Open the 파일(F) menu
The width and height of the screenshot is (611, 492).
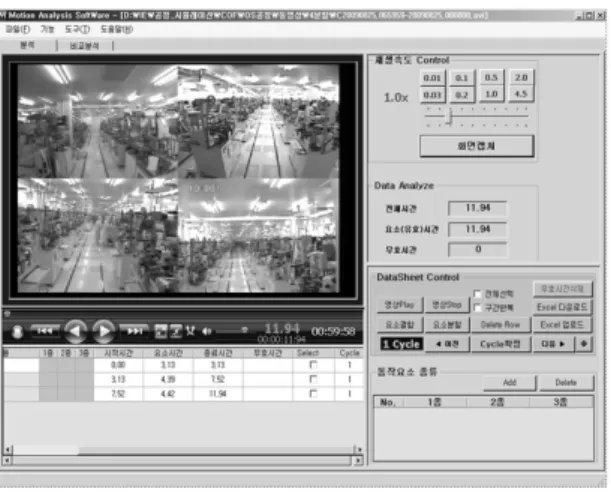[x=18, y=29]
